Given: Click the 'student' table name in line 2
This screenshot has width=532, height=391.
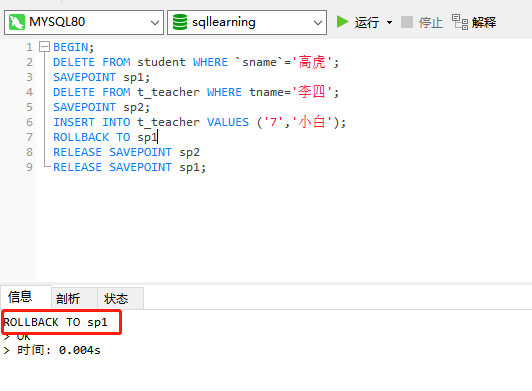Looking at the screenshot, I should 161,62.
